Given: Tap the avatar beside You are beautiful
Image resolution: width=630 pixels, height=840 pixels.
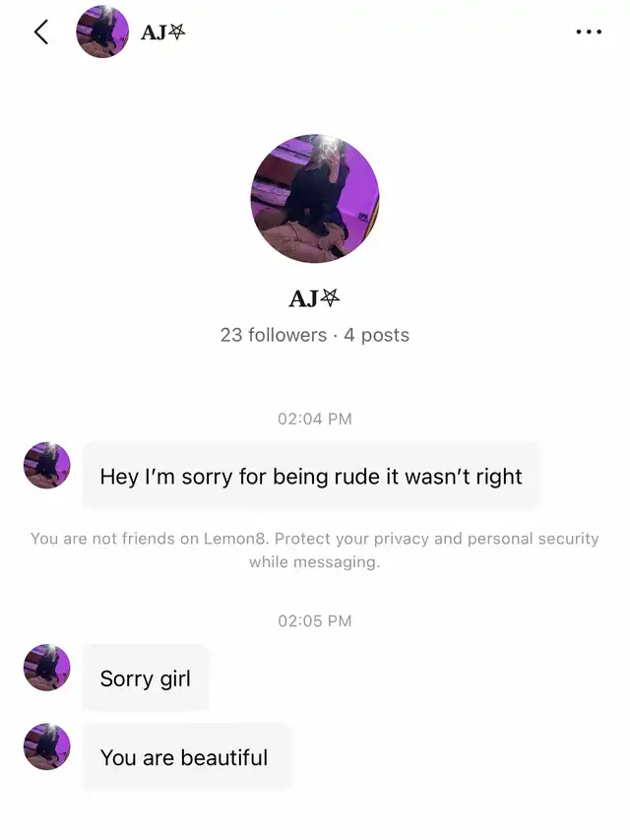Looking at the screenshot, I should 47,746.
